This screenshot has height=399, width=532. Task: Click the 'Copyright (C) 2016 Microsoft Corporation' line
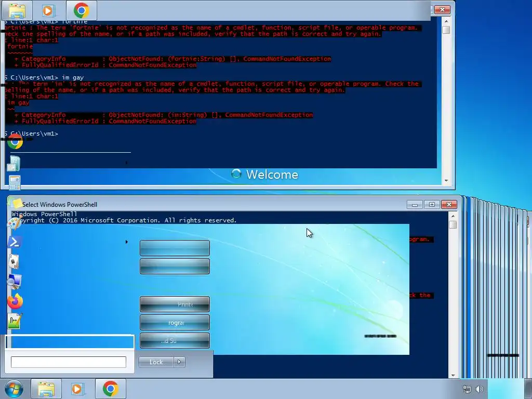(124, 220)
